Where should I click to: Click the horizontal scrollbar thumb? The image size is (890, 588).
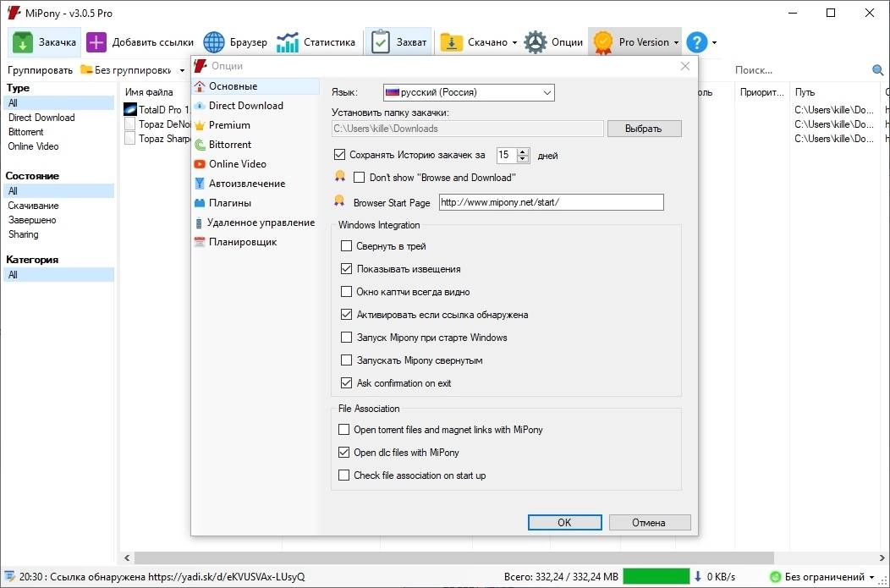click(x=454, y=558)
